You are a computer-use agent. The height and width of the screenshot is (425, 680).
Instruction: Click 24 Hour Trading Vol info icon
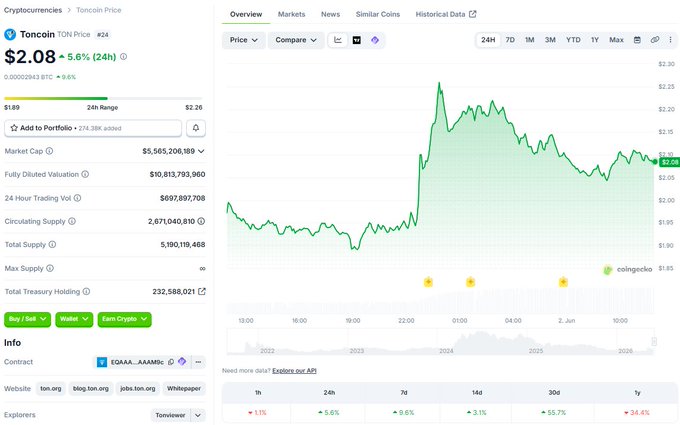click(77, 198)
